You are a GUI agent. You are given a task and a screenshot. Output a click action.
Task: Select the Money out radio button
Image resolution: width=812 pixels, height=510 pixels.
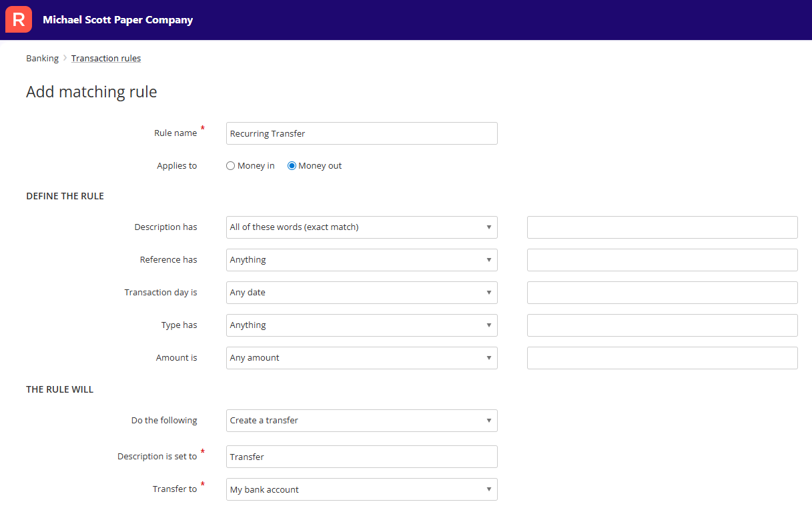pos(292,166)
